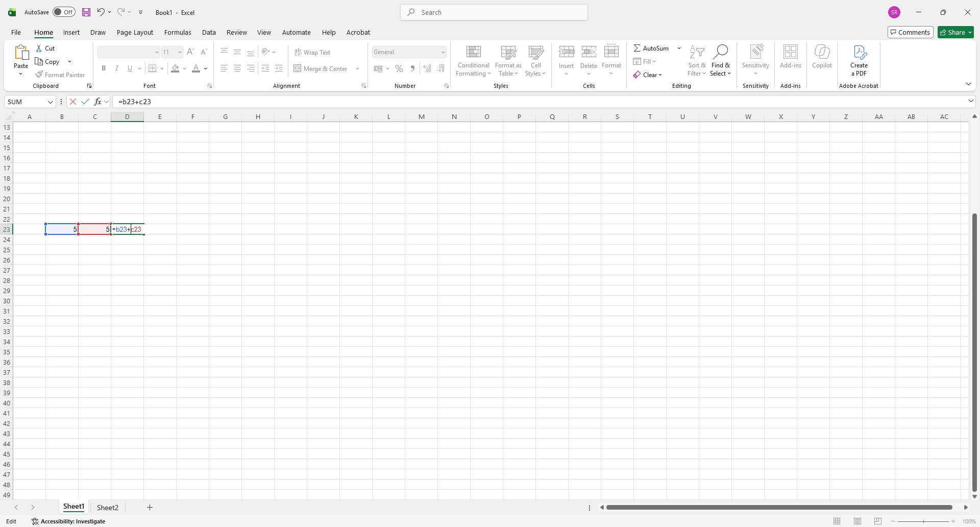Open the Formulas ribbon tab
Viewport: 980px width, 527px height.
pyautogui.click(x=178, y=32)
